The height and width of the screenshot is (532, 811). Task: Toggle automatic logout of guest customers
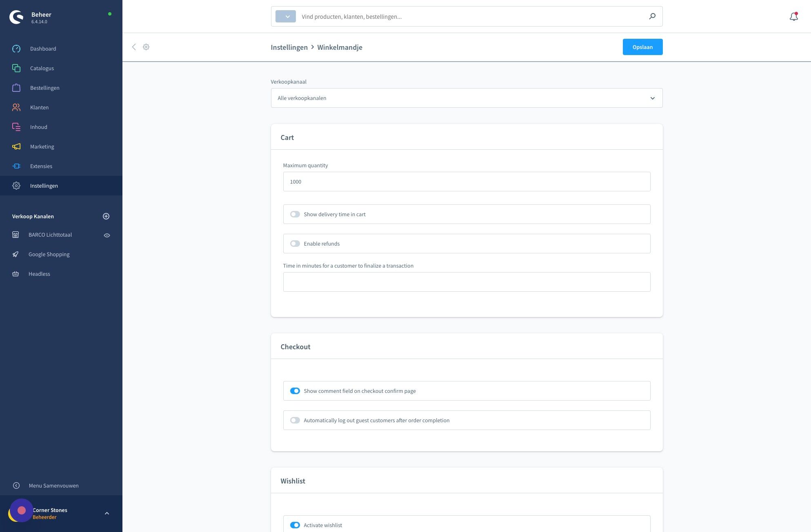click(295, 420)
